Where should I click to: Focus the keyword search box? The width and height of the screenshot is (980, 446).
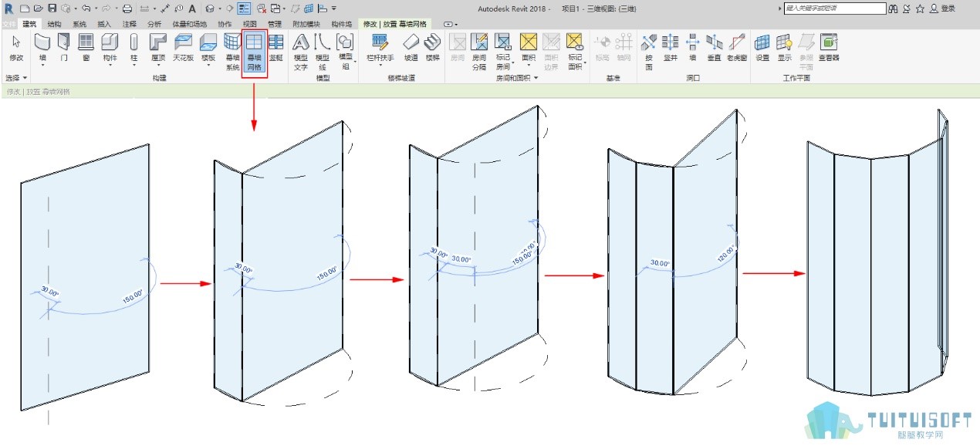coord(835,8)
